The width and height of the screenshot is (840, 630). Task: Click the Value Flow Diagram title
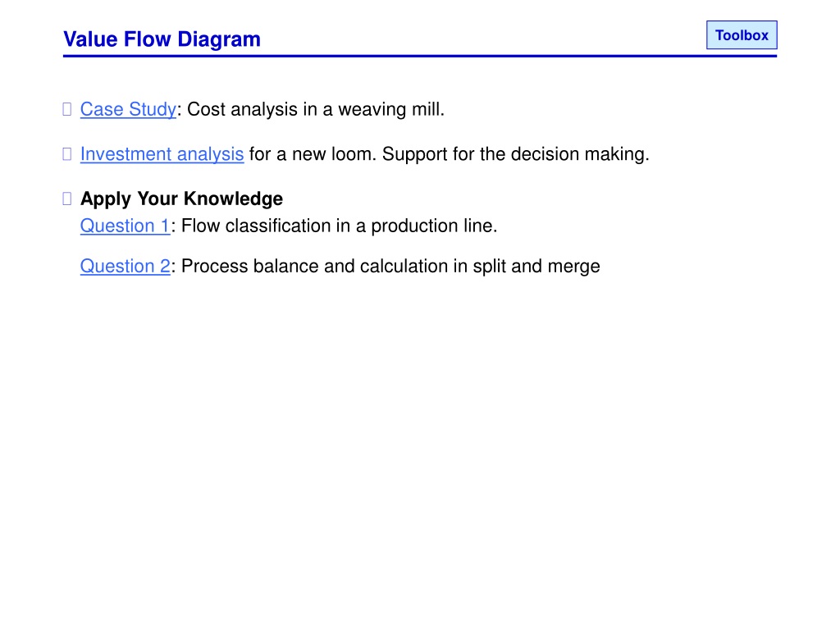[162, 39]
